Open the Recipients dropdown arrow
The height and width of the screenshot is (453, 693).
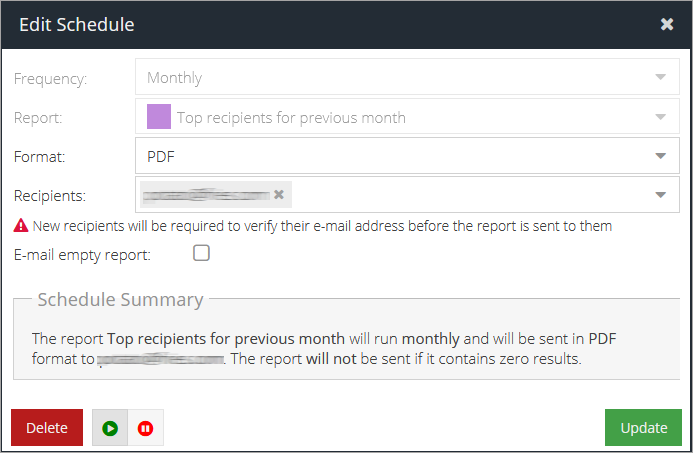tap(660, 195)
